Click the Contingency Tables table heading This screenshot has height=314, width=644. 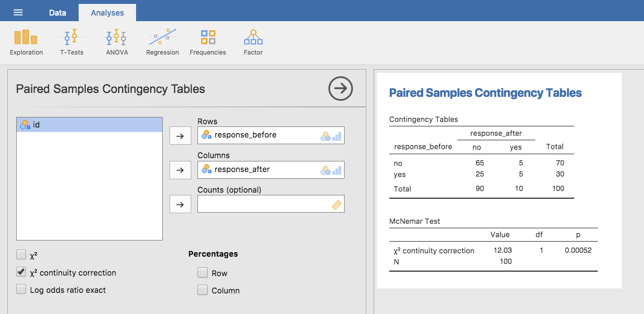click(x=423, y=120)
